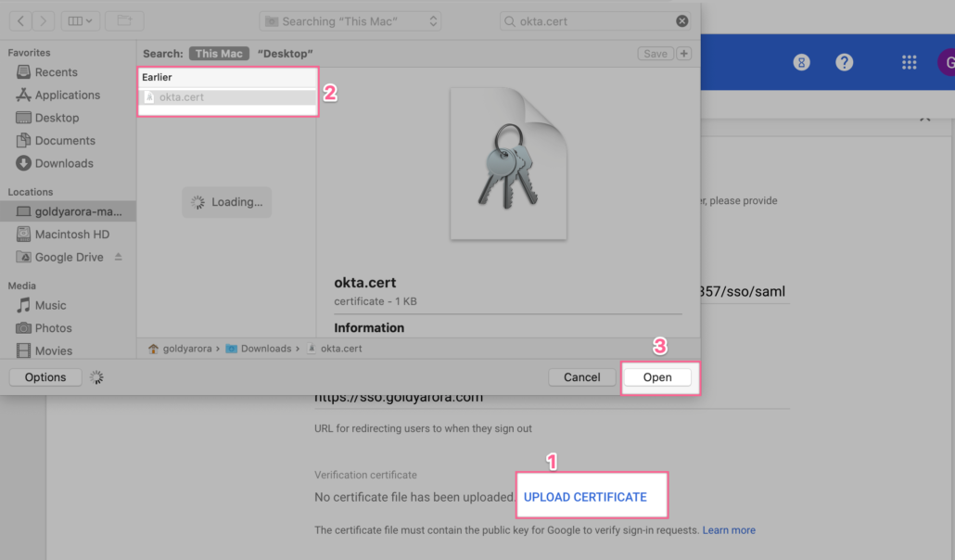Click the Information heading in the preview
The image size is (955, 560).
(369, 328)
